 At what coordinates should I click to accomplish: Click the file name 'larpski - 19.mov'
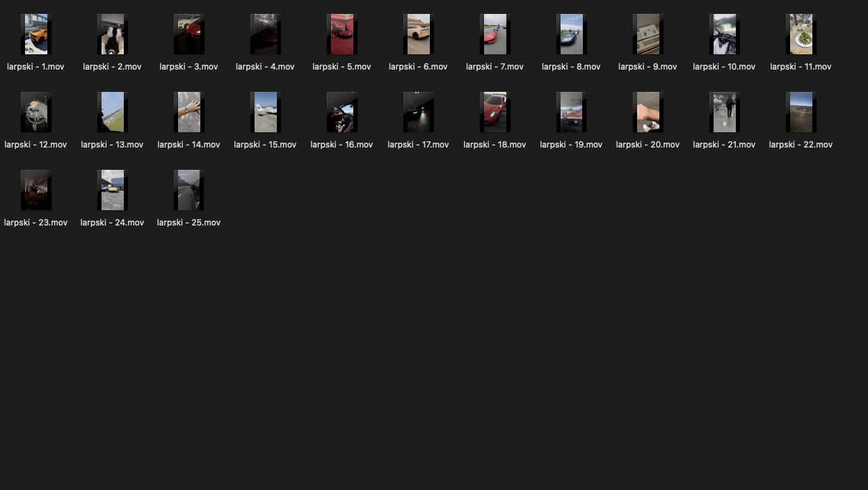point(571,145)
